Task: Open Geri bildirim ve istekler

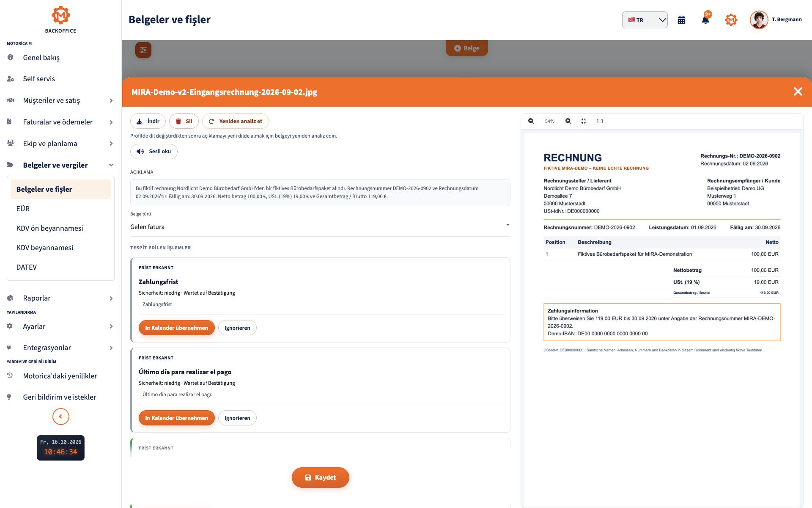Action: [60, 397]
